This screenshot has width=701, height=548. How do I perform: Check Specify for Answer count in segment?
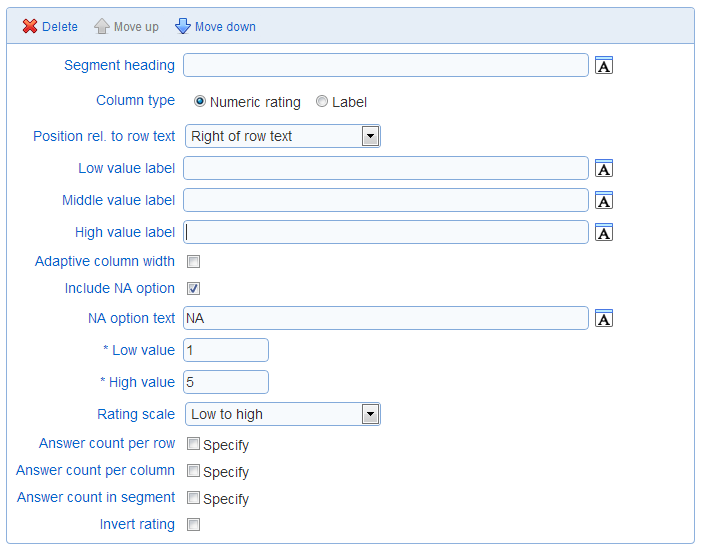[193, 497]
